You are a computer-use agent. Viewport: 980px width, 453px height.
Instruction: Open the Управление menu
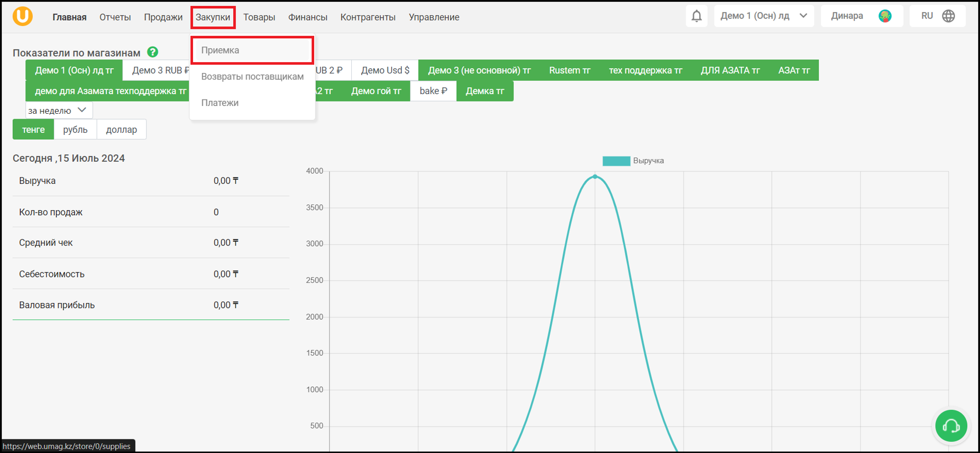434,17
